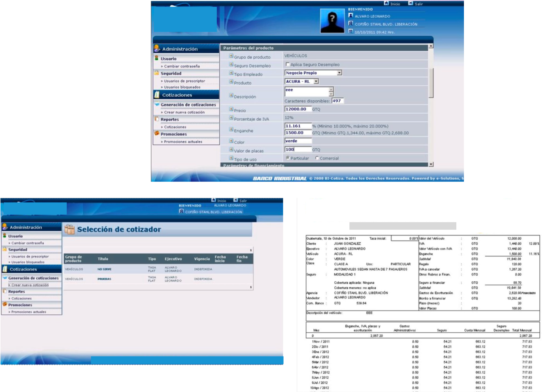Open the NO SIRVE cotizador link
Image resolution: width=542 pixels, height=392 pixels.
pyautogui.click(x=104, y=269)
